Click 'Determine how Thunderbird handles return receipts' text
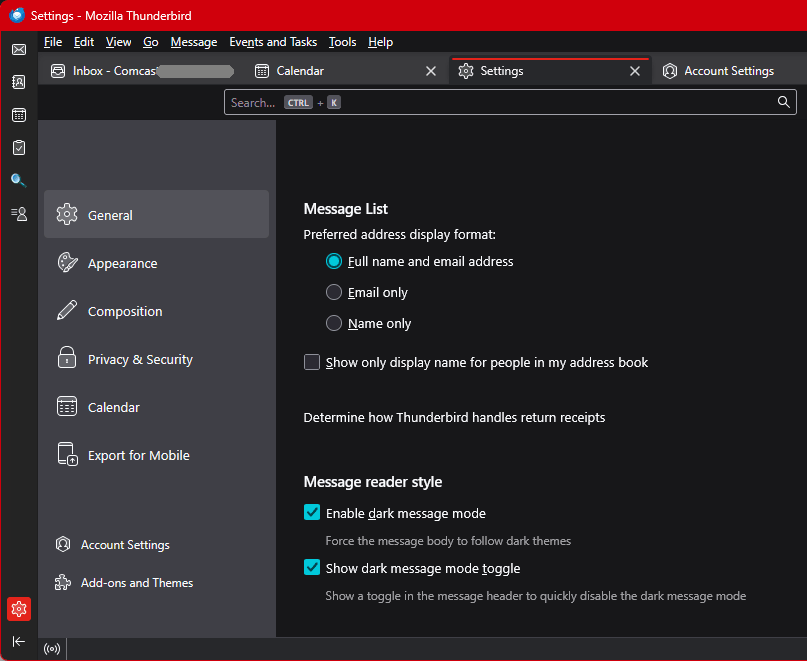Image resolution: width=807 pixels, height=661 pixels. pyautogui.click(x=454, y=418)
